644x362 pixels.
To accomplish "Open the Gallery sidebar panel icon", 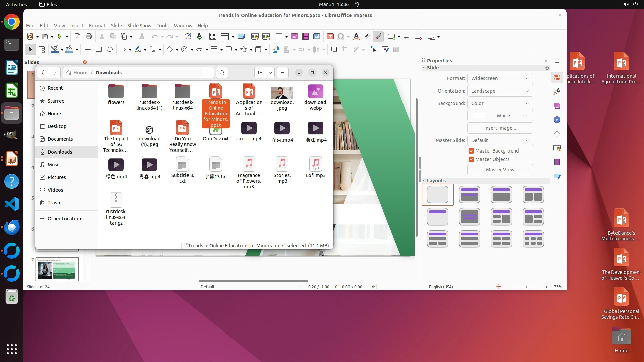I will [557, 106].
